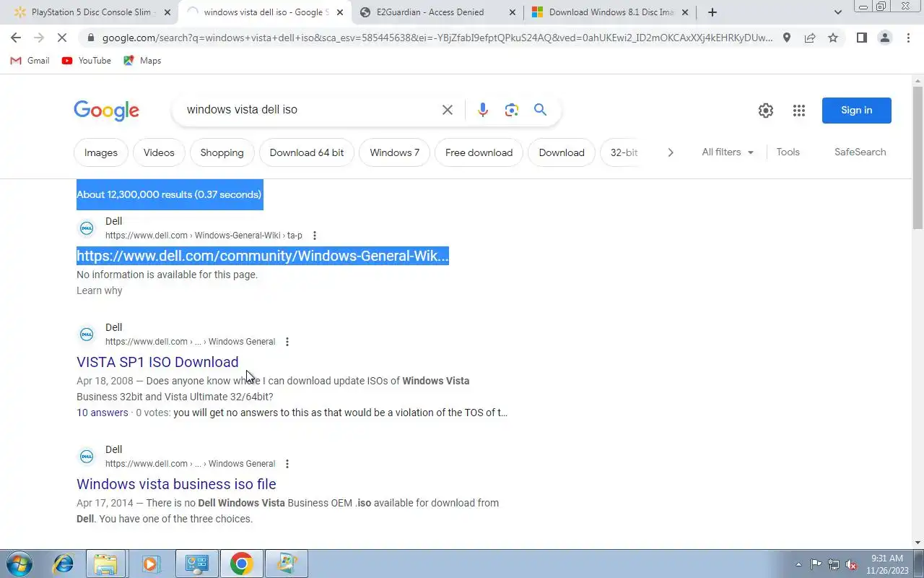Show more filter chips with right chevron
The width and height of the screenshot is (924, 578).
[x=671, y=152]
